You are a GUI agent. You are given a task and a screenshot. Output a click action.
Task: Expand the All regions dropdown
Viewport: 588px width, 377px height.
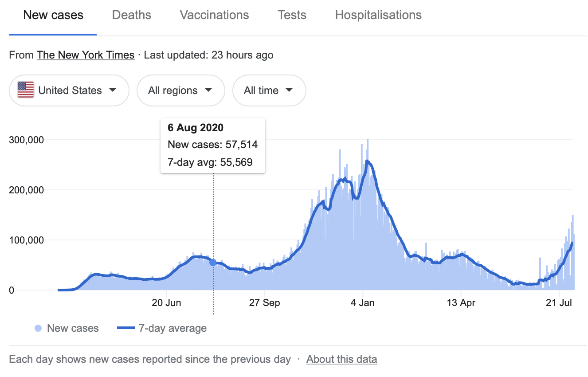180,90
